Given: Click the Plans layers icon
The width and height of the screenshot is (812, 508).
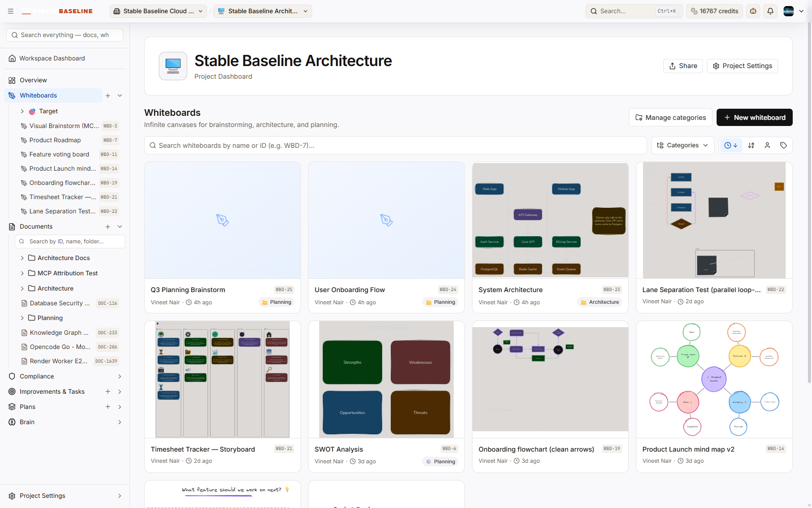Looking at the screenshot, I should coord(12,407).
